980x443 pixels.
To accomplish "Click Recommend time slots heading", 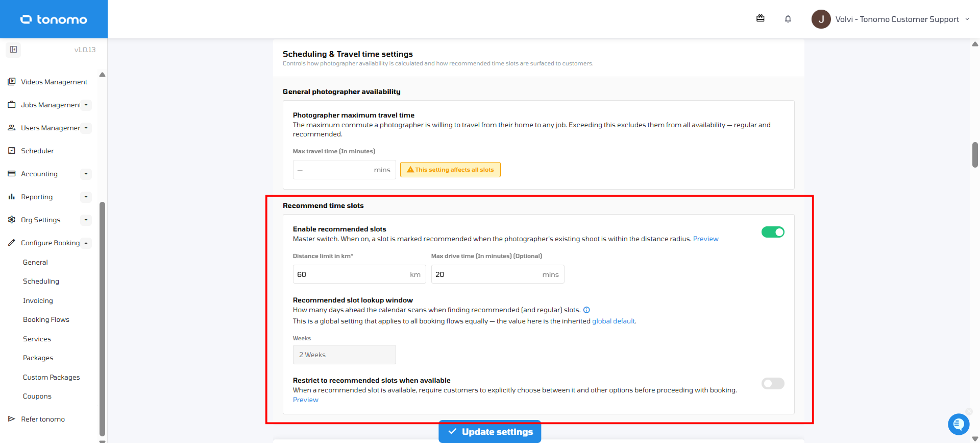I will pos(323,205).
